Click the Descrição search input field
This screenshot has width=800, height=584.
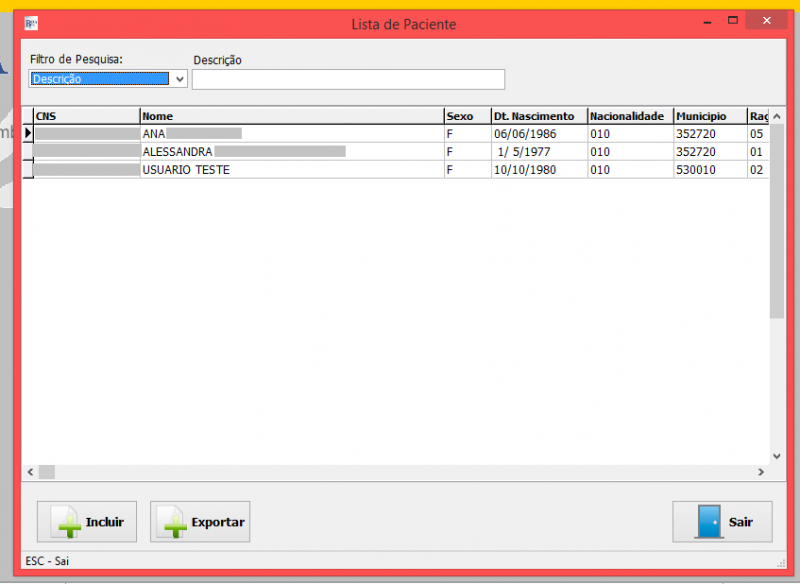pyautogui.click(x=348, y=80)
